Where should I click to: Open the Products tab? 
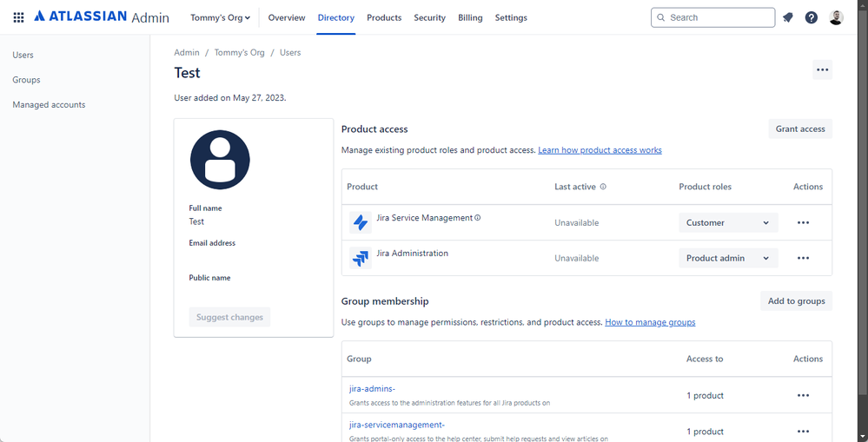pos(384,17)
